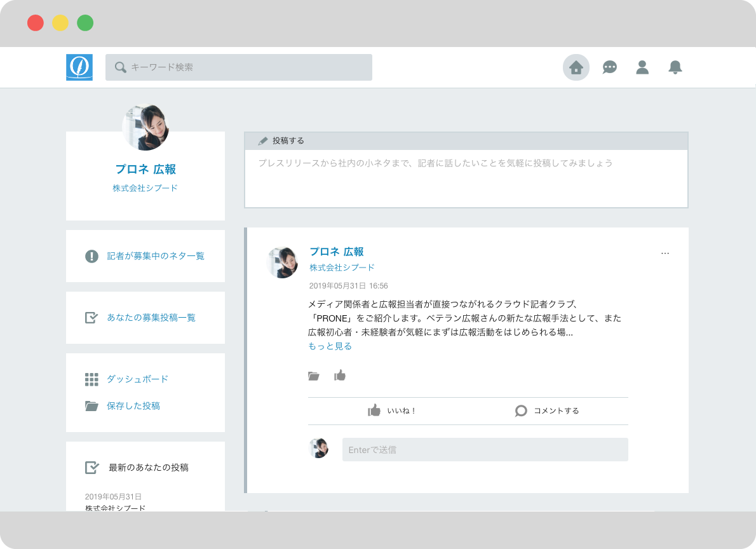Open 保存した投稿 link
The width and height of the screenshot is (756, 549).
pyautogui.click(x=133, y=406)
